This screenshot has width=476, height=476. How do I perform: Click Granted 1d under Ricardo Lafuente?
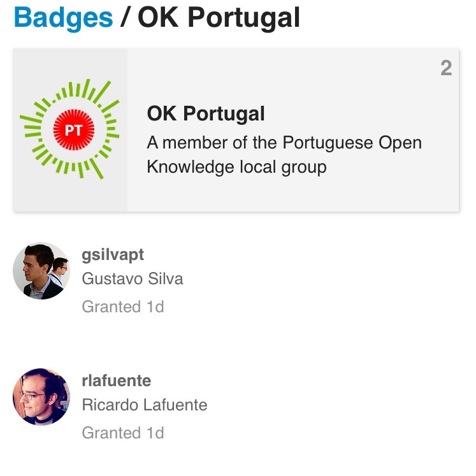point(122,433)
